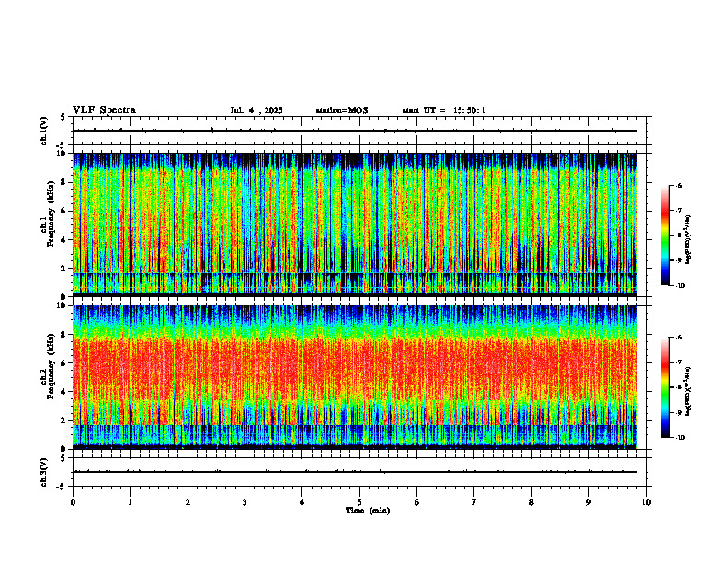
Task: Click the "start UT = 15:50: 1" label
Action: point(444,110)
